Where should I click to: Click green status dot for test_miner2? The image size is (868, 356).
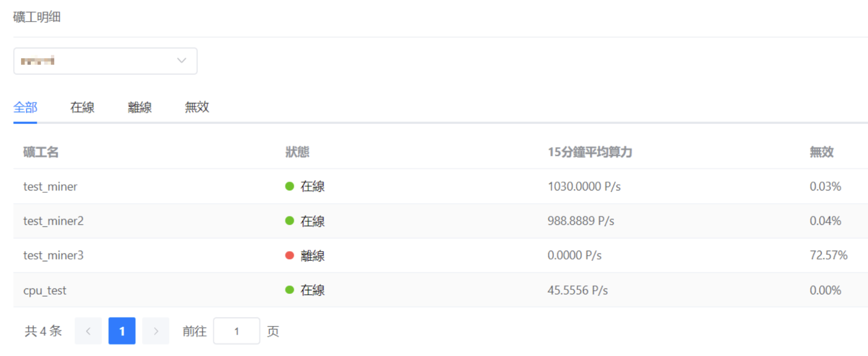point(289,221)
